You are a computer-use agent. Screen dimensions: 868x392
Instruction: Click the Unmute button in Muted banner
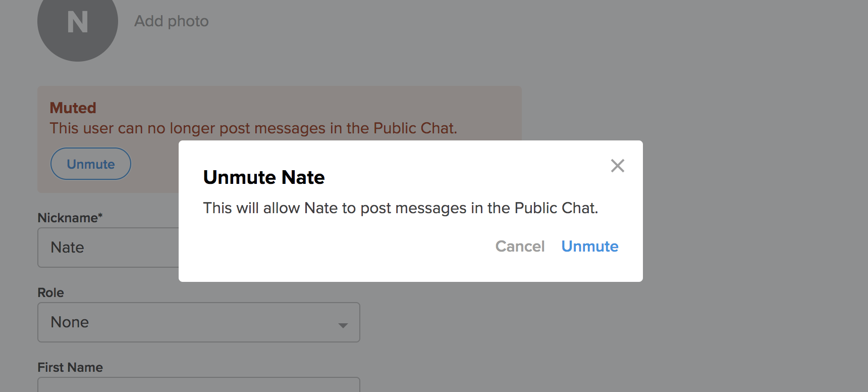[x=91, y=164]
